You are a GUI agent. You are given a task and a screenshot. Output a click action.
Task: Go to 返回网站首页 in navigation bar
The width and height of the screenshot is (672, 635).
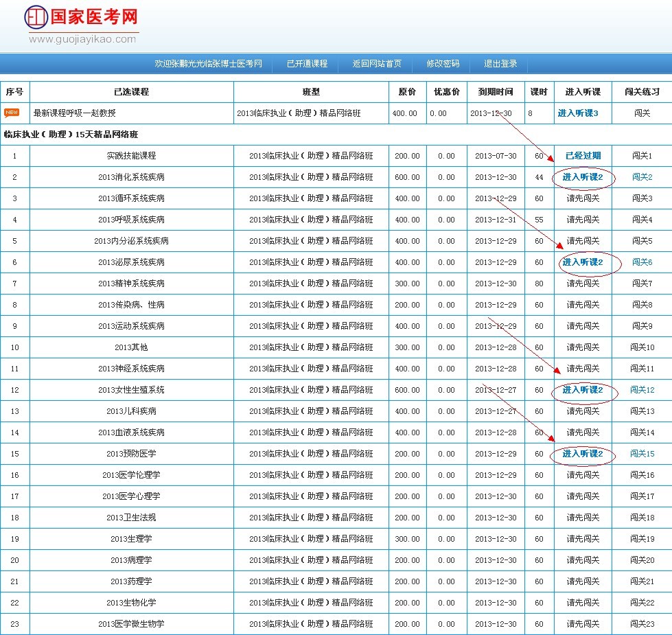377,64
